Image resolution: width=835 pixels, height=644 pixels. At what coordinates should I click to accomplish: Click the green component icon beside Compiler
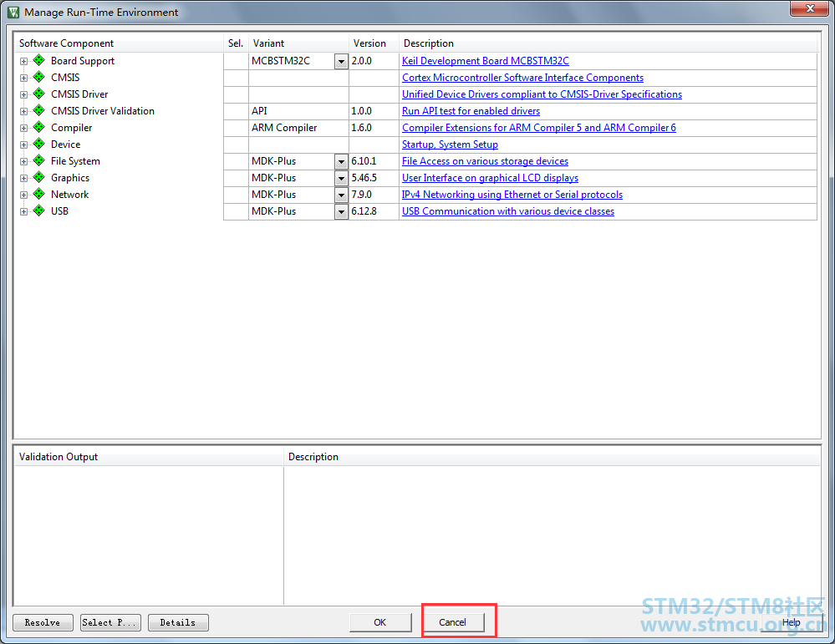(x=38, y=128)
